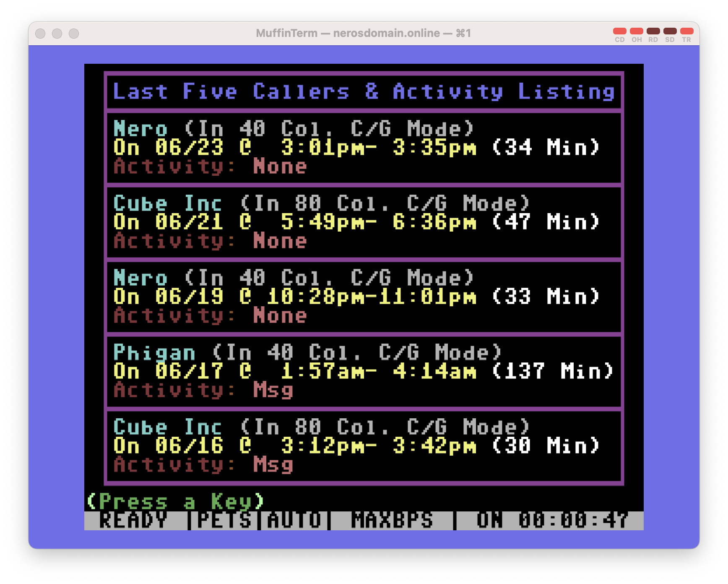Click the minimize window button
This screenshot has width=728, height=584.
[x=57, y=34]
